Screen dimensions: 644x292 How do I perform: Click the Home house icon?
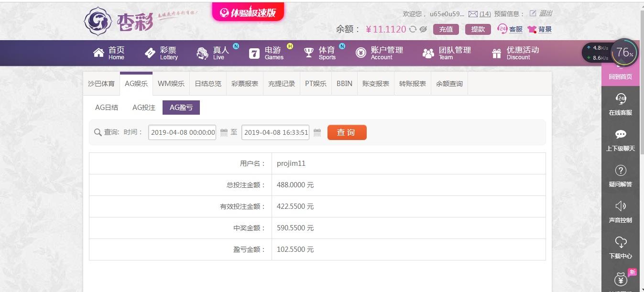click(98, 53)
